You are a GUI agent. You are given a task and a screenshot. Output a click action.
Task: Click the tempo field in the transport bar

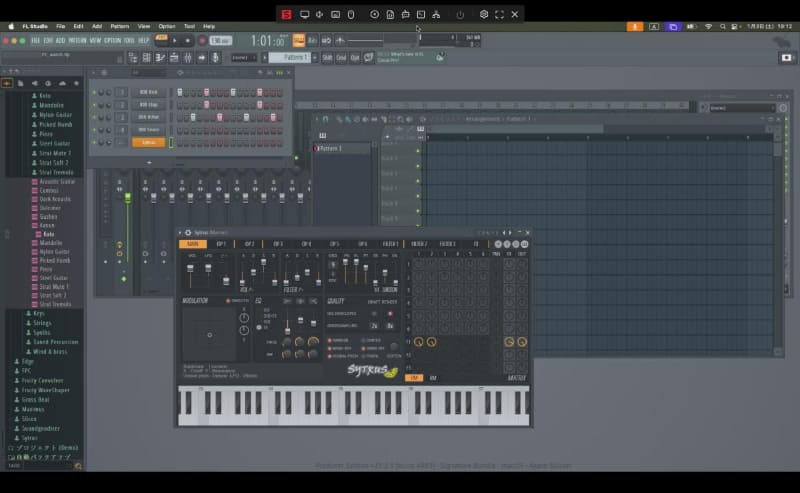[221, 40]
